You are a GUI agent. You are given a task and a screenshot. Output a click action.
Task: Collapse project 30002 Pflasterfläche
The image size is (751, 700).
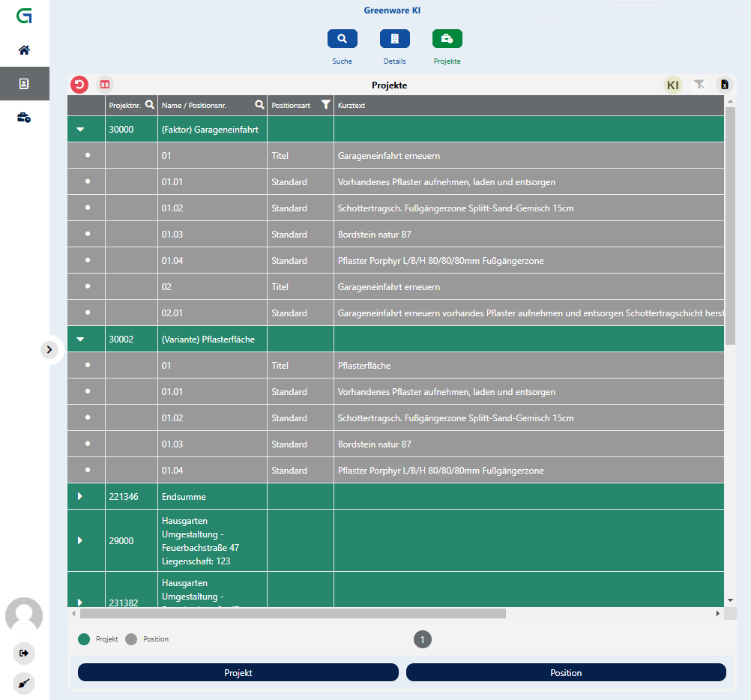[80, 339]
